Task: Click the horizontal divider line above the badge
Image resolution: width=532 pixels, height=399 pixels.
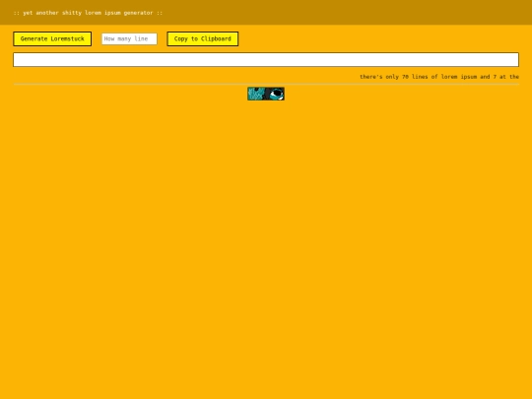Action: (x=266, y=84)
